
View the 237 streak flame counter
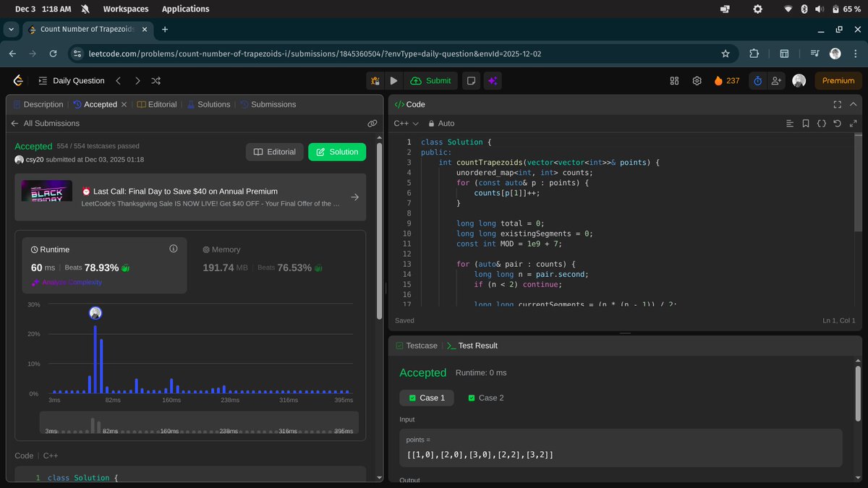(x=727, y=81)
